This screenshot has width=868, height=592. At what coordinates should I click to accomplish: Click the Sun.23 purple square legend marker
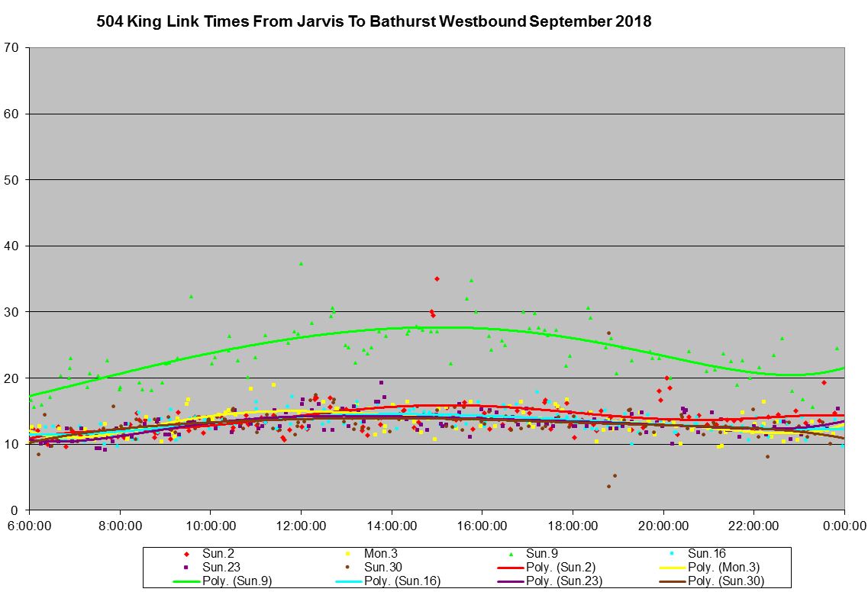(187, 567)
